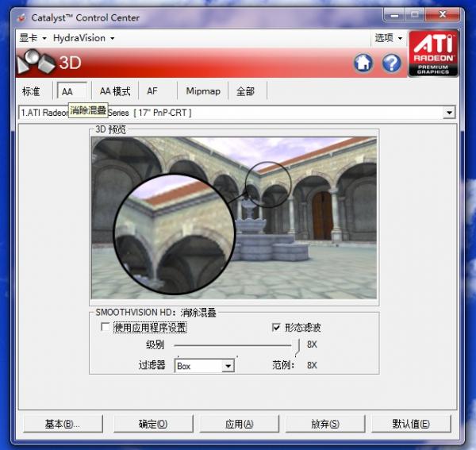Expand the ATI Radeon display selector dropdown

click(x=449, y=113)
